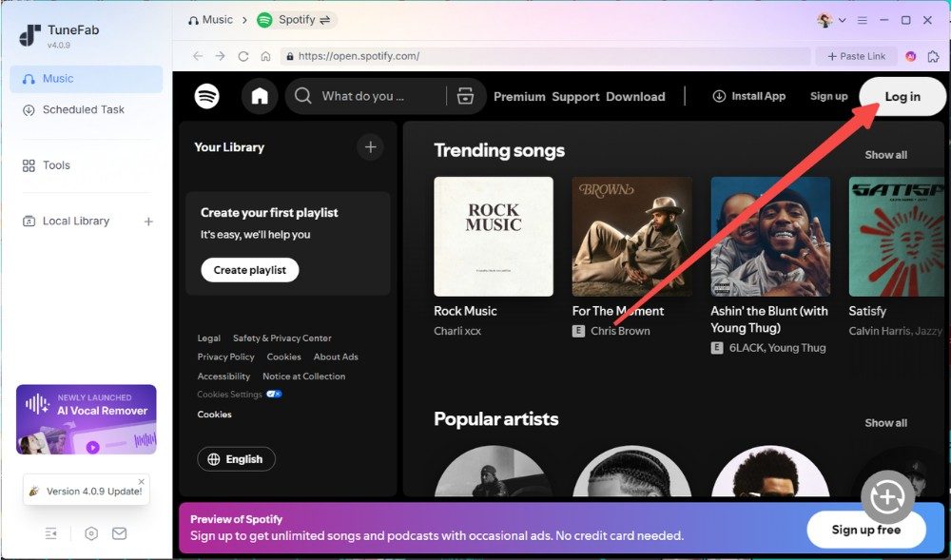
Task: Open Charli xcx artist link
Action: click(457, 331)
